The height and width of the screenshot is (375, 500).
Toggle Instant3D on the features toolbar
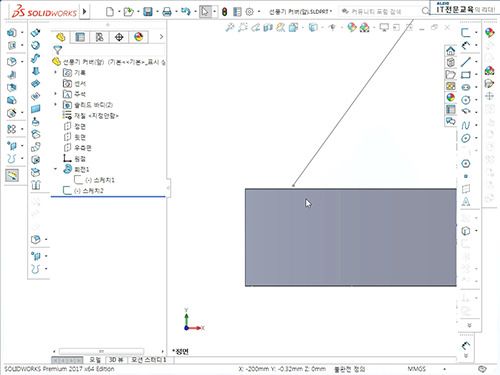click(x=12, y=175)
